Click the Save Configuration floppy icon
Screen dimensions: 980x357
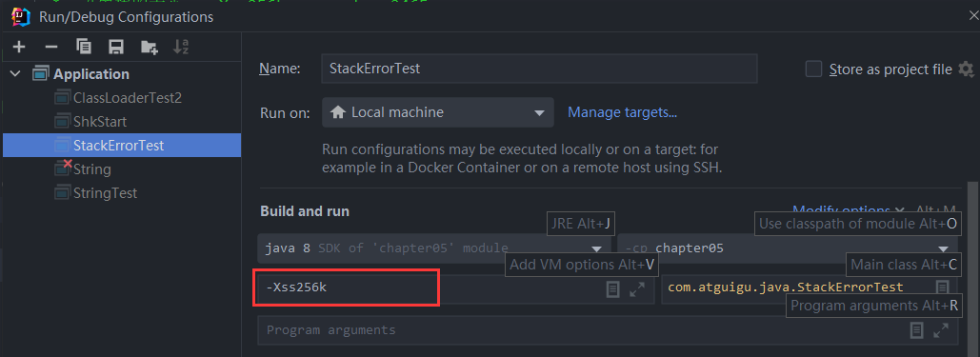click(115, 47)
